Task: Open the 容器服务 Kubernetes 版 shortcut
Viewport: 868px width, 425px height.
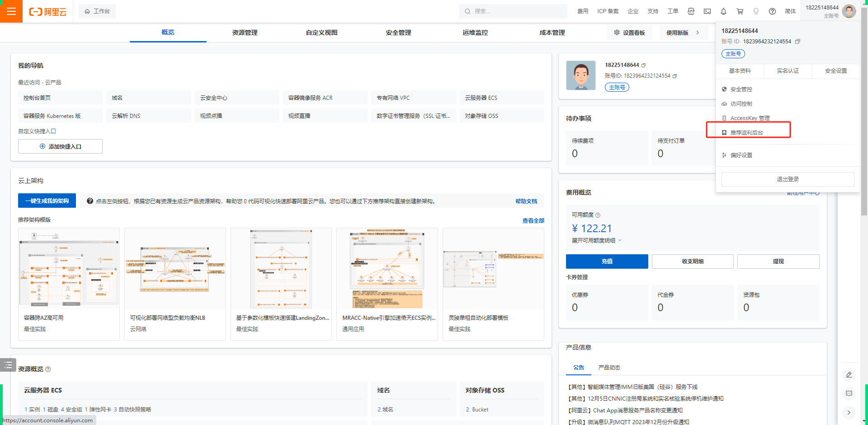Action: tap(60, 116)
